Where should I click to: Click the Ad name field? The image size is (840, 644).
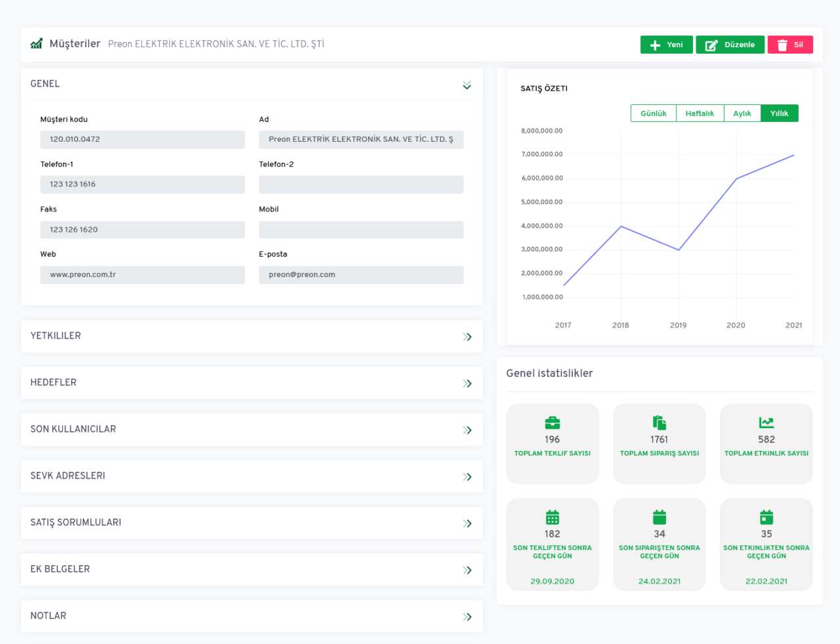point(361,139)
